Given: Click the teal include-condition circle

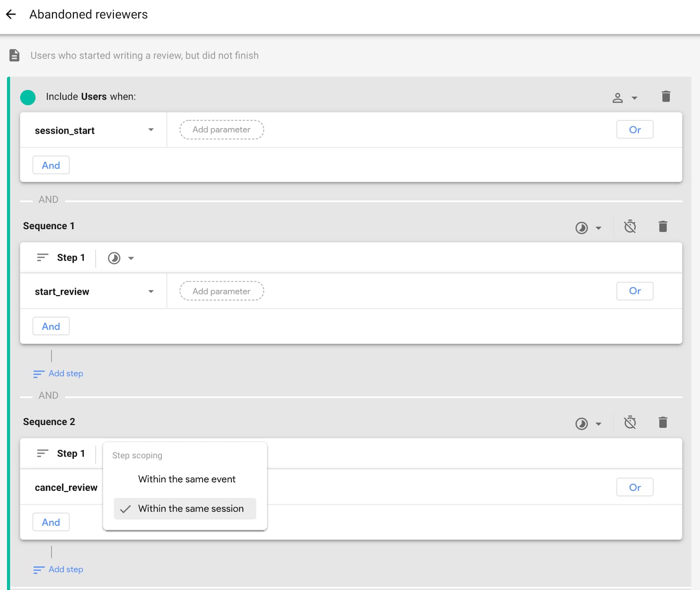Looking at the screenshot, I should [x=28, y=97].
